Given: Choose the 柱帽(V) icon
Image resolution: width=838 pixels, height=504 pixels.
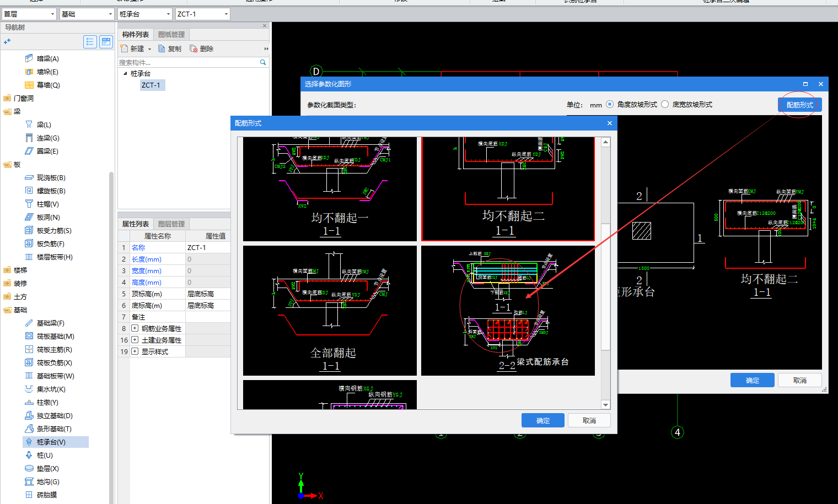Looking at the screenshot, I should pyautogui.click(x=29, y=204).
